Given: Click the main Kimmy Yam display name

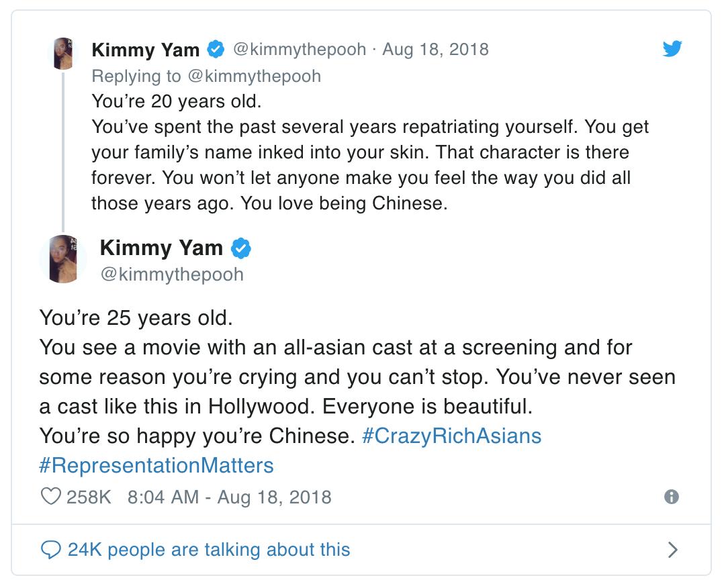Looking at the screenshot, I should coord(161,248).
